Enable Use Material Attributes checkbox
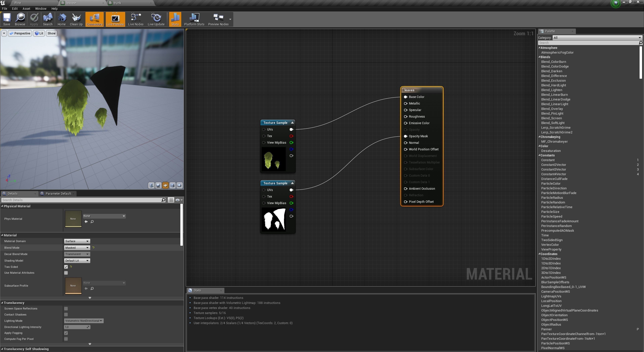The height and width of the screenshot is (352, 644). [66, 273]
